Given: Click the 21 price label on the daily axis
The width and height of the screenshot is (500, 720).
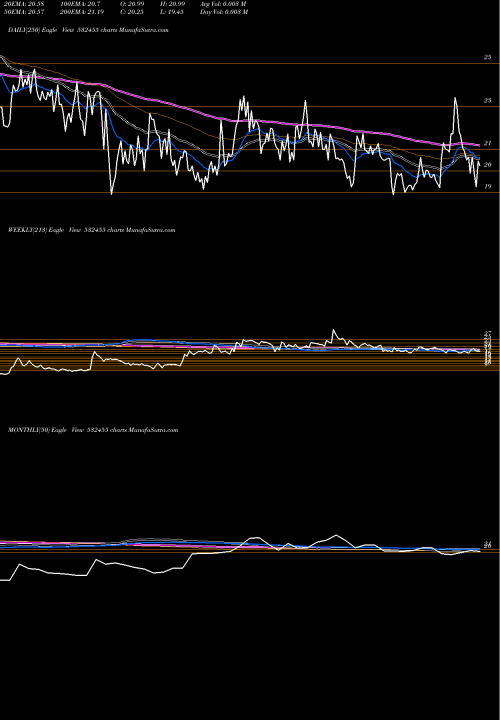Looking at the screenshot, I should point(488,143).
